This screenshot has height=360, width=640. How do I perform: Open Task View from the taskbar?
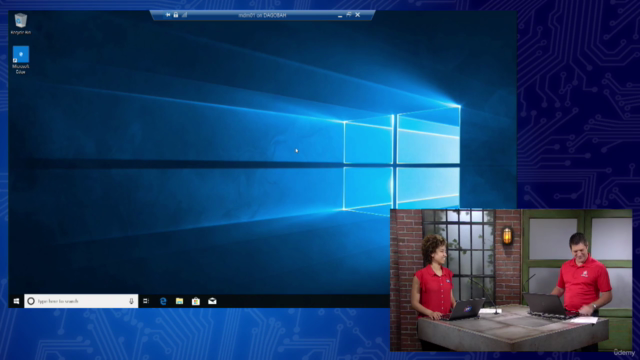pos(146,301)
